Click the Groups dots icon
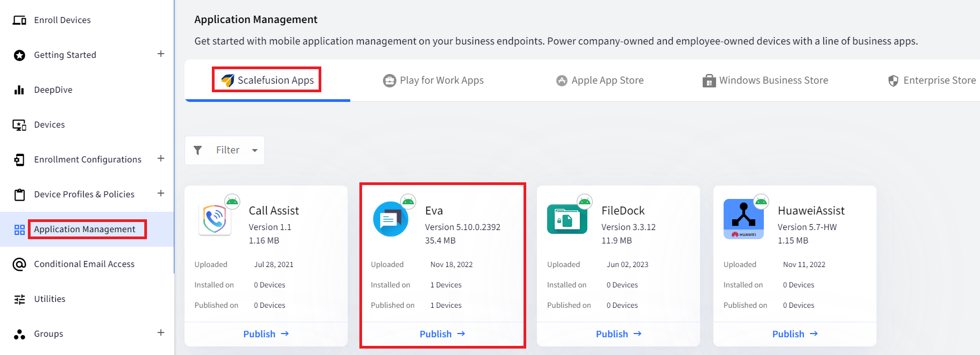Screen dimensions: 980x355 (x=19, y=334)
